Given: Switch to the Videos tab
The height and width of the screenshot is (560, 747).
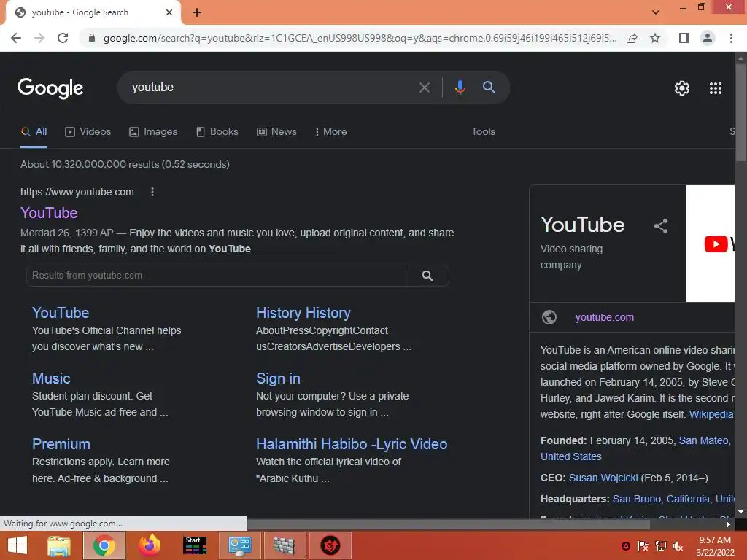Looking at the screenshot, I should pos(88,132).
